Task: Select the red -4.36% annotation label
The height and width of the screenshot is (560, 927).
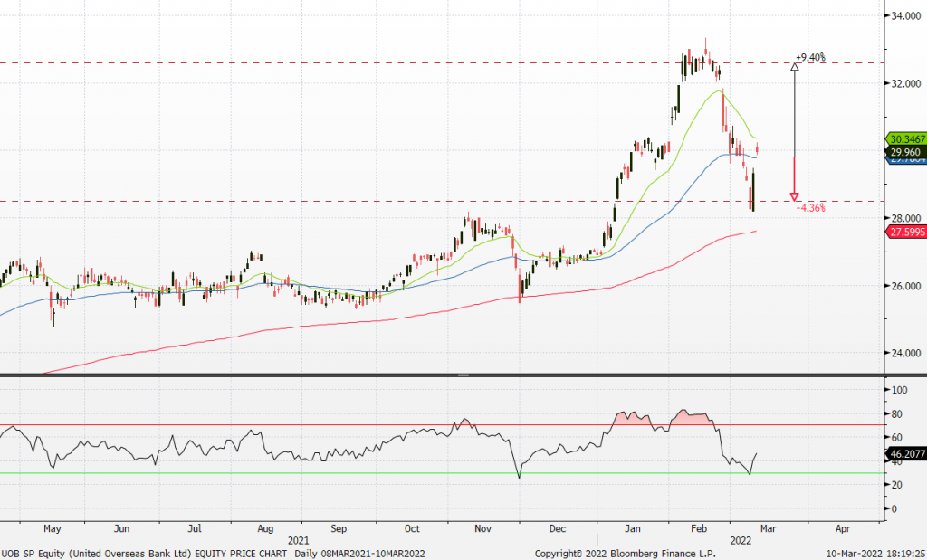Action: (810, 207)
